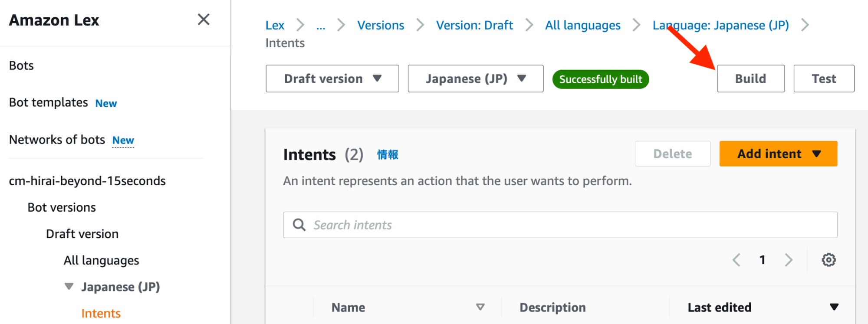This screenshot has width=868, height=324.
Task: Open the Add intent dropdown button
Action: point(779,154)
